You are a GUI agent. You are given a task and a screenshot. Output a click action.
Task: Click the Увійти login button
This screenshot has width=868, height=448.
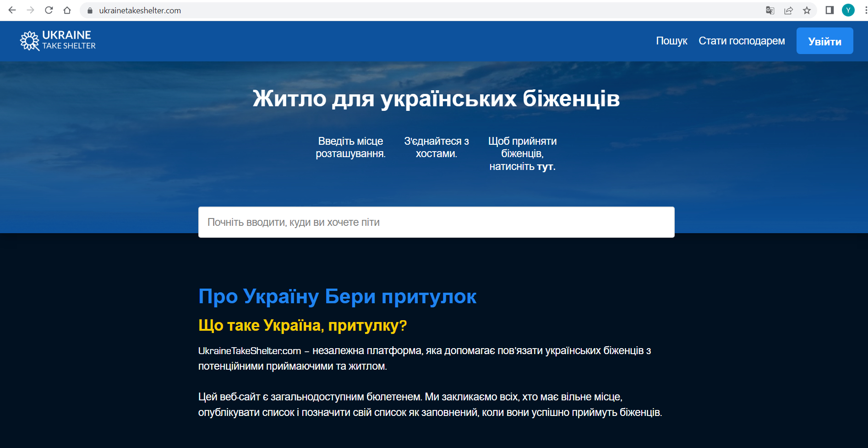pos(824,41)
